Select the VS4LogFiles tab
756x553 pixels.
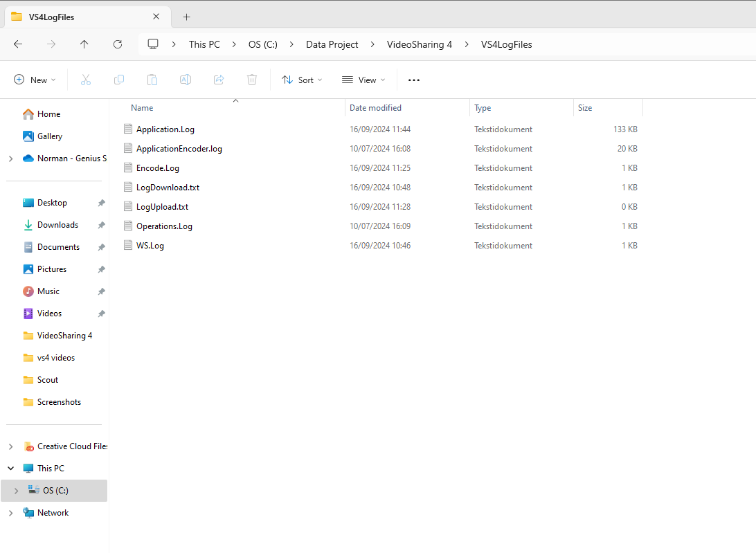pyautogui.click(x=88, y=17)
